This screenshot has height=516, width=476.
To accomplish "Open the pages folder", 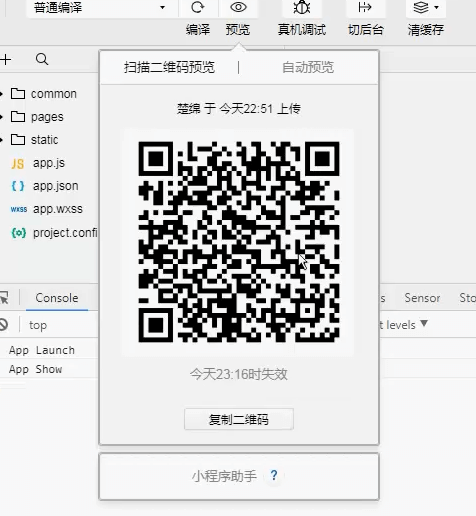I will click(x=47, y=117).
